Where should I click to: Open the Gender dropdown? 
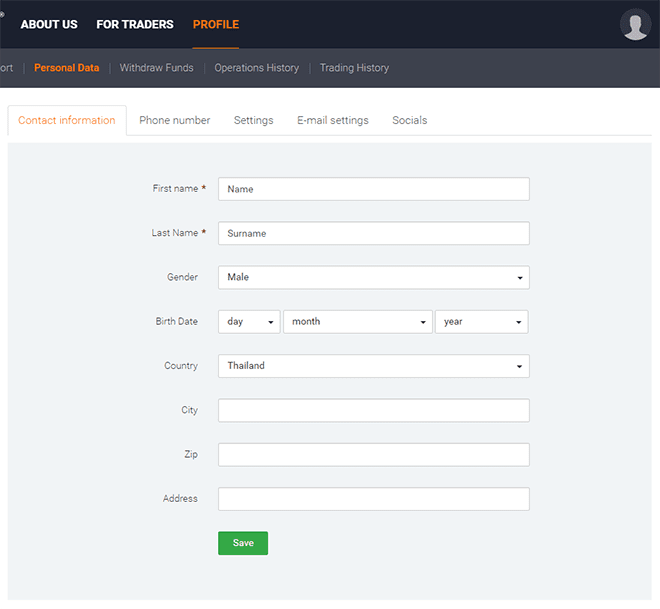[x=374, y=277]
